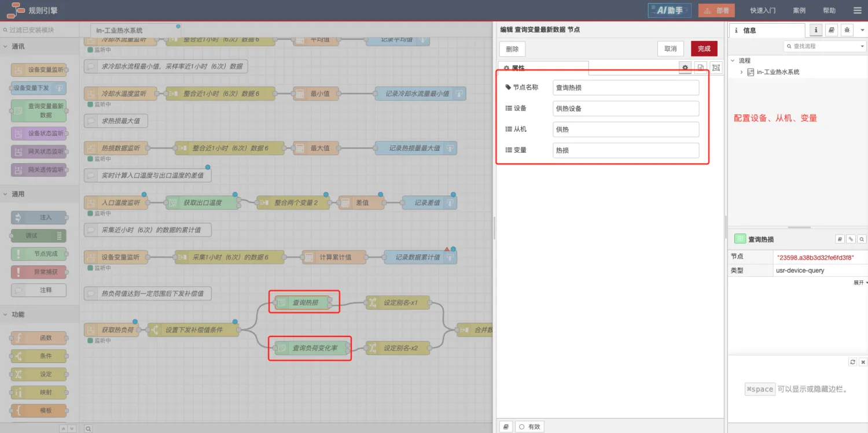Viewport: 868px width, 433px height.
Task: Click the 取消 cancel button
Action: pyautogui.click(x=671, y=49)
